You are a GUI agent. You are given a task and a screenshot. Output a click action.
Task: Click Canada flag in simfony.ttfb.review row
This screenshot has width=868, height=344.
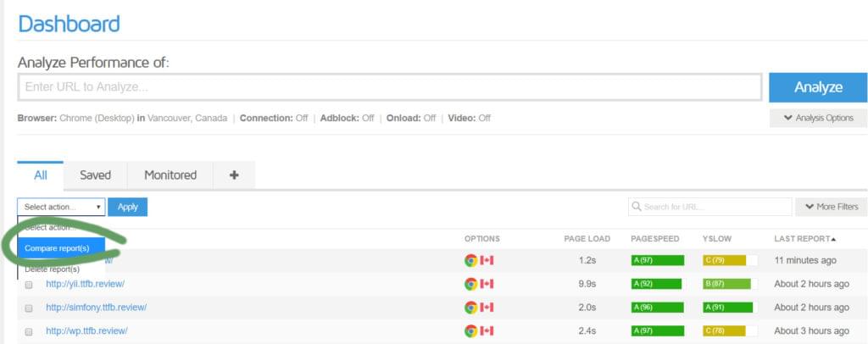[x=487, y=307]
